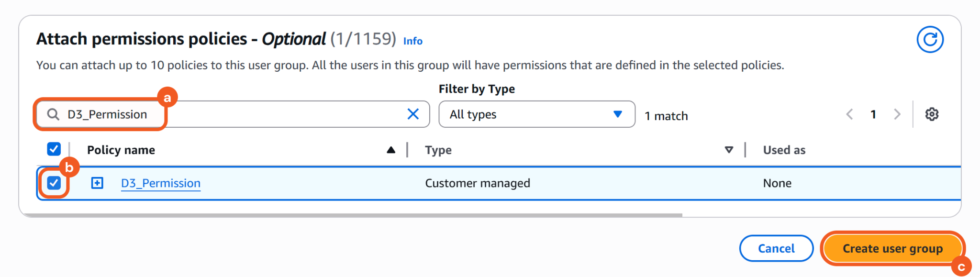Toggle the select-all policies checkbox
Viewport: 980px width, 277px height.
click(54, 149)
